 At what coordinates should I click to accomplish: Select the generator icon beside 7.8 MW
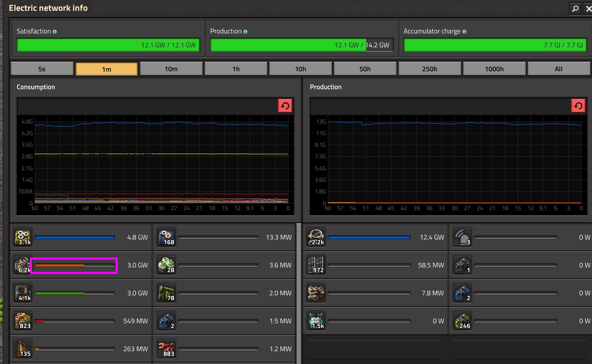[316, 293]
